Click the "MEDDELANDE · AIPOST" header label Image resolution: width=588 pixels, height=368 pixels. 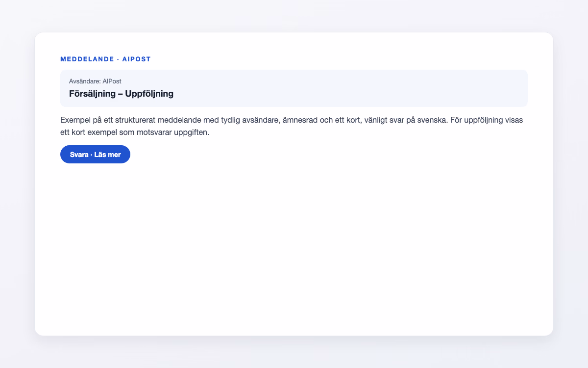[x=105, y=59]
